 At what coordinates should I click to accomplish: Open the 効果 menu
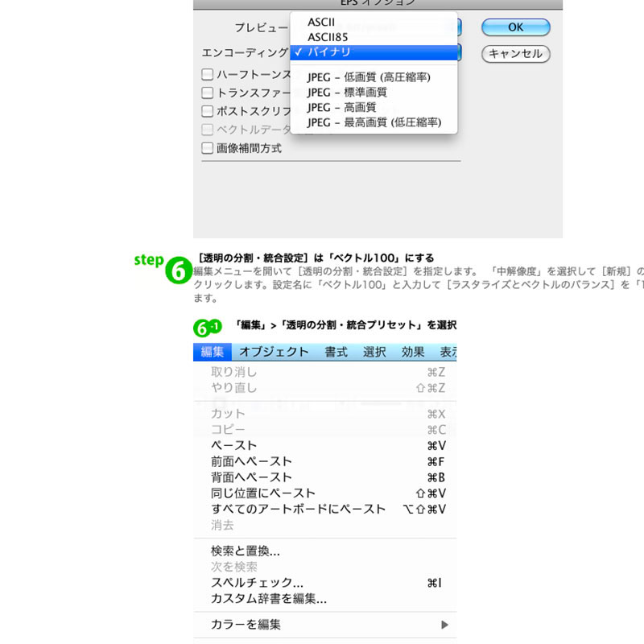[413, 352]
